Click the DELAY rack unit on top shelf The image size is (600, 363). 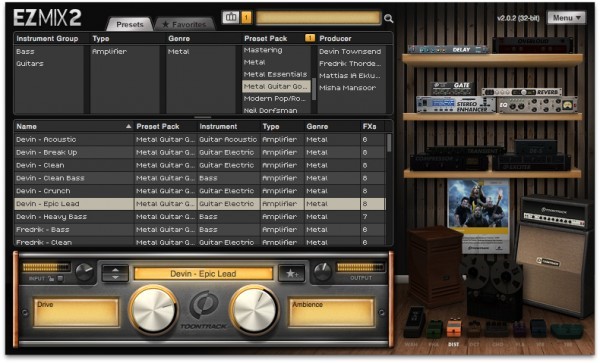point(448,49)
